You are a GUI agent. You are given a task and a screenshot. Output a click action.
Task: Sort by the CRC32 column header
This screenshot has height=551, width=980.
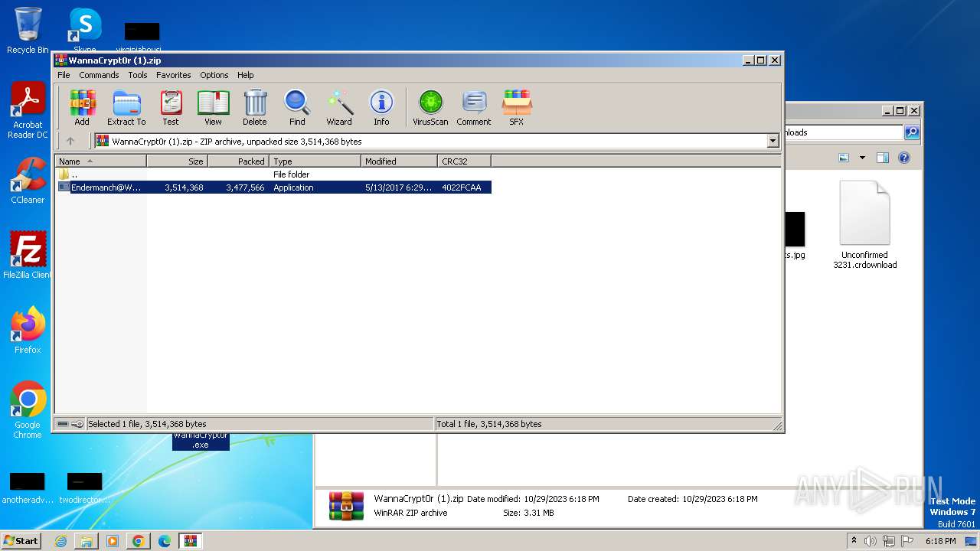click(465, 161)
